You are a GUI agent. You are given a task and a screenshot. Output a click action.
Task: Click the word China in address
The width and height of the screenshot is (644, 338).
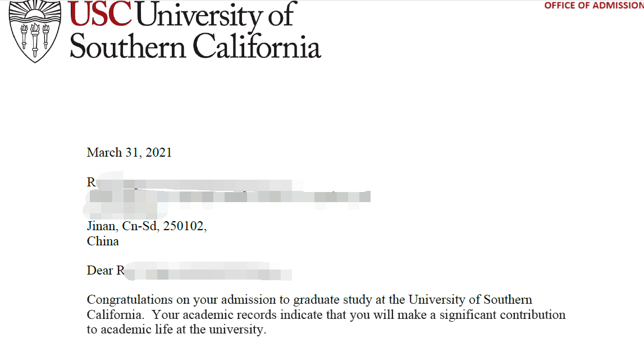(x=103, y=241)
